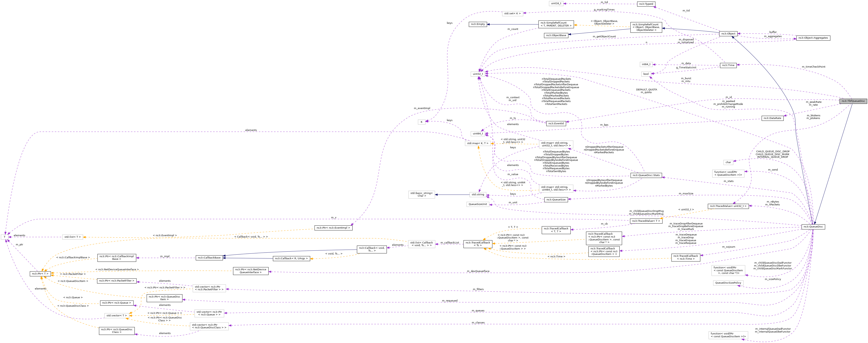Open ns3::Ptr< ns3::QueueDiscItem > node
This screenshot has height=343, width=868.
coord(164,298)
